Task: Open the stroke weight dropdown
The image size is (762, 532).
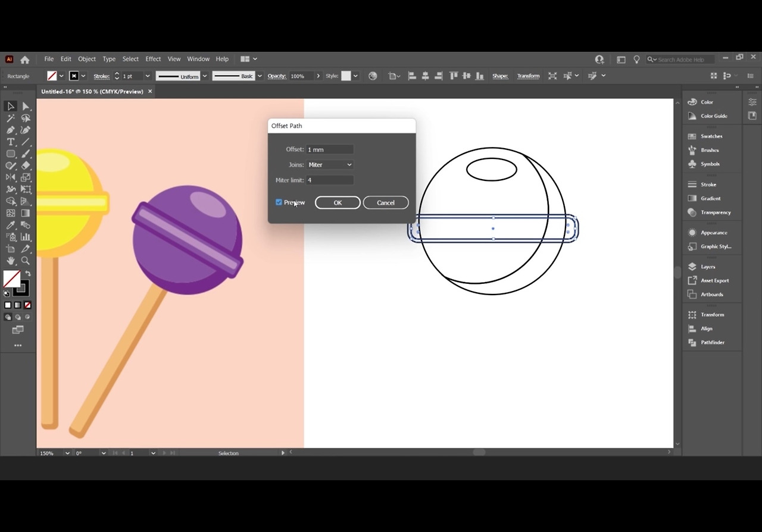Action: click(x=148, y=76)
